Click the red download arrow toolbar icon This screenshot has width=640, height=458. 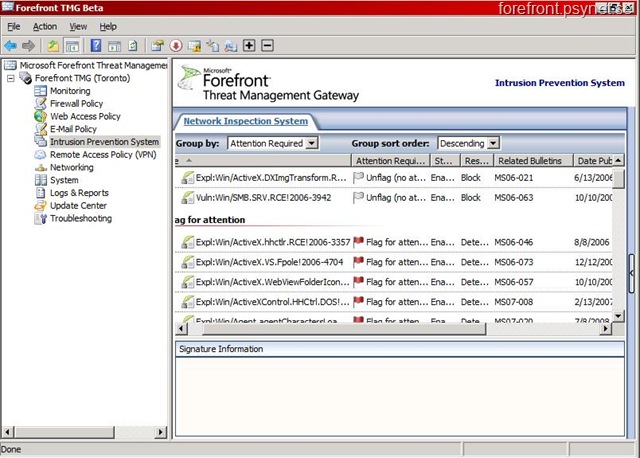pos(176,45)
